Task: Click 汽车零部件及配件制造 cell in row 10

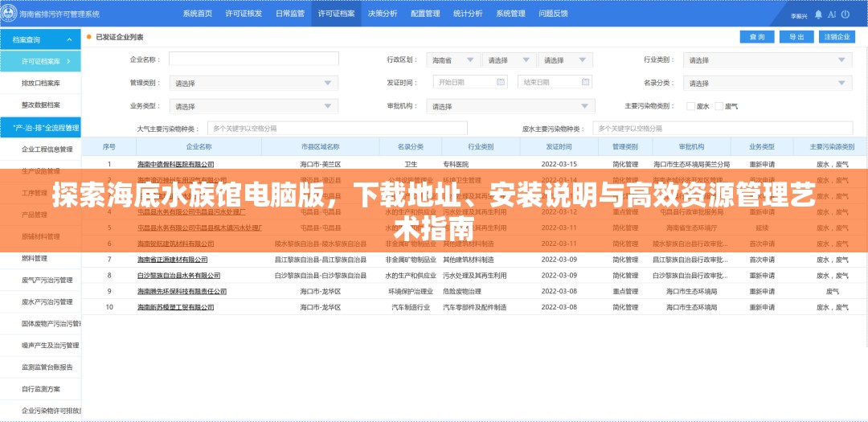Action: coord(474,307)
